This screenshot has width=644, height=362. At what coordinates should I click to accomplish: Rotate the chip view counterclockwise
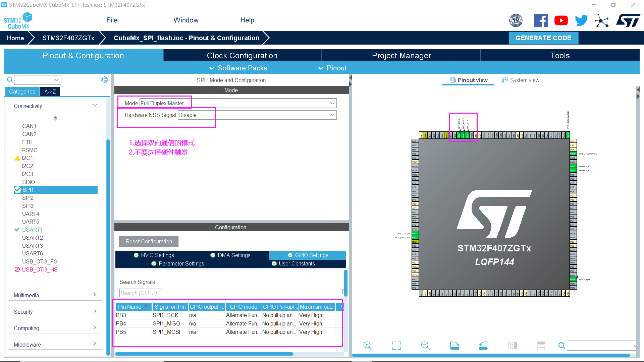483,345
